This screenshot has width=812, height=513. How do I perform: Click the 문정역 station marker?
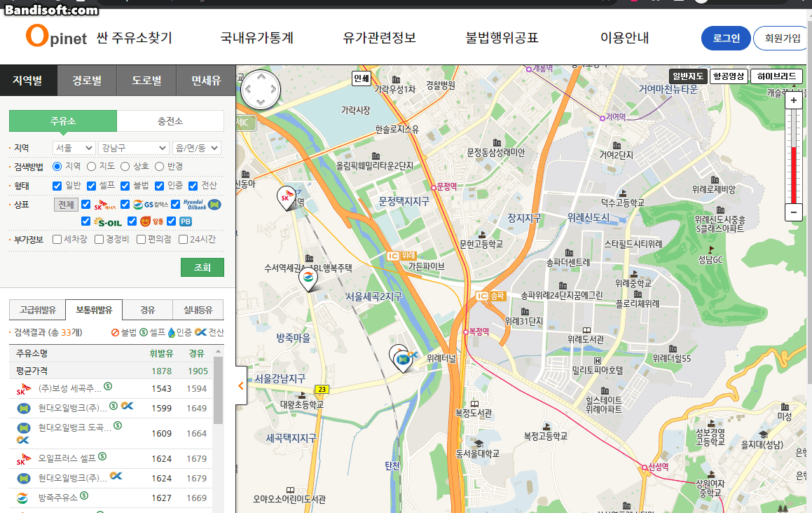(434, 188)
